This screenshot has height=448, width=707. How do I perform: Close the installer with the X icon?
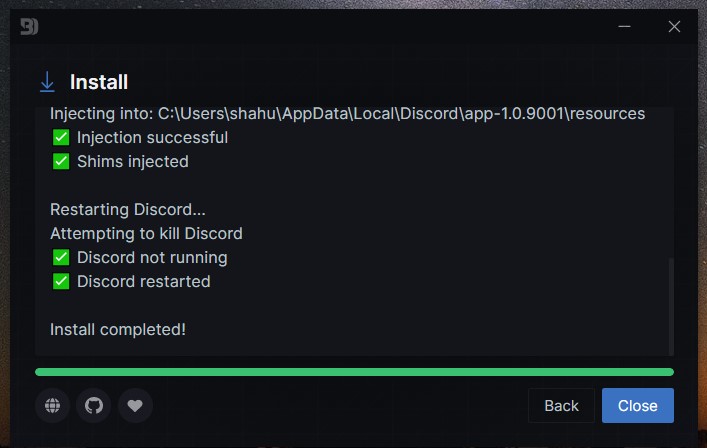coord(674,27)
